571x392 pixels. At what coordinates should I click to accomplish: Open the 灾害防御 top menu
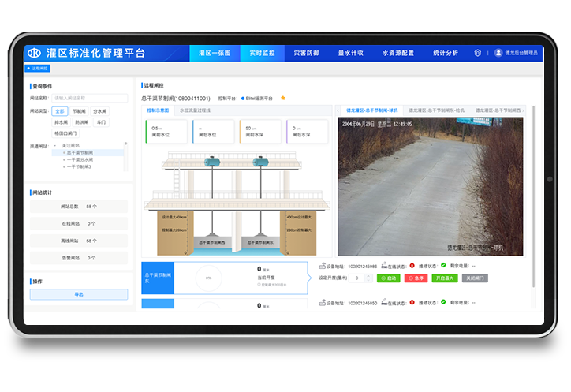(x=306, y=53)
